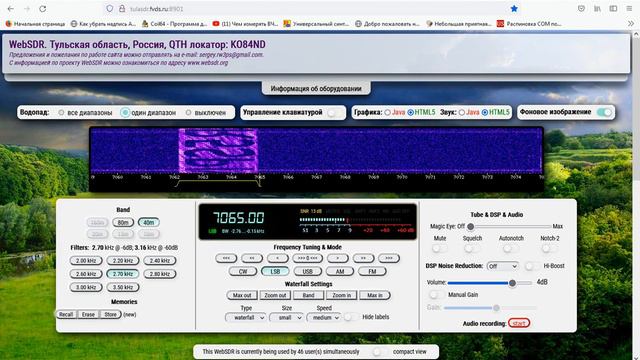Open the waterfall Size dropdown
This screenshot has height=360, width=640.
click(x=286, y=317)
